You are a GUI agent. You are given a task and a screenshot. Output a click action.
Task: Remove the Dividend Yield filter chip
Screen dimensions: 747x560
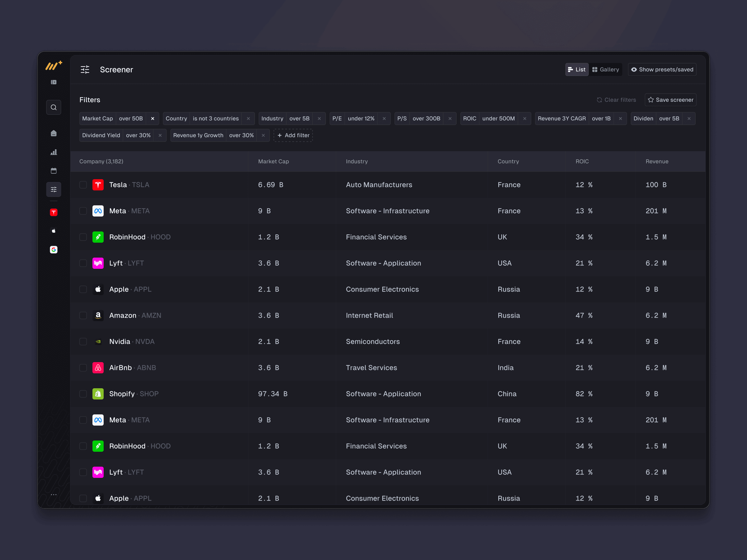coord(160,135)
